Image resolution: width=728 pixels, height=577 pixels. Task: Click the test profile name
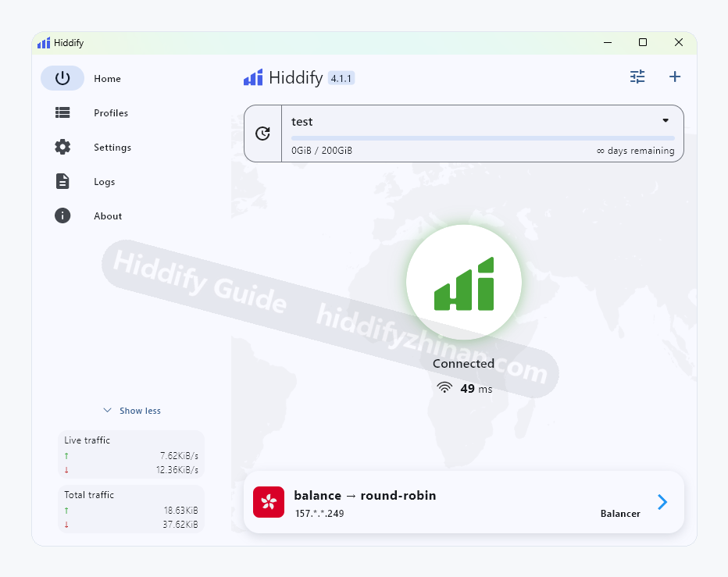pyautogui.click(x=302, y=122)
